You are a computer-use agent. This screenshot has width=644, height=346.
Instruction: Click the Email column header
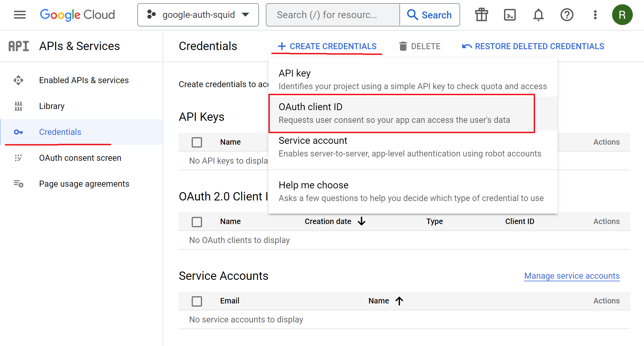tap(230, 301)
